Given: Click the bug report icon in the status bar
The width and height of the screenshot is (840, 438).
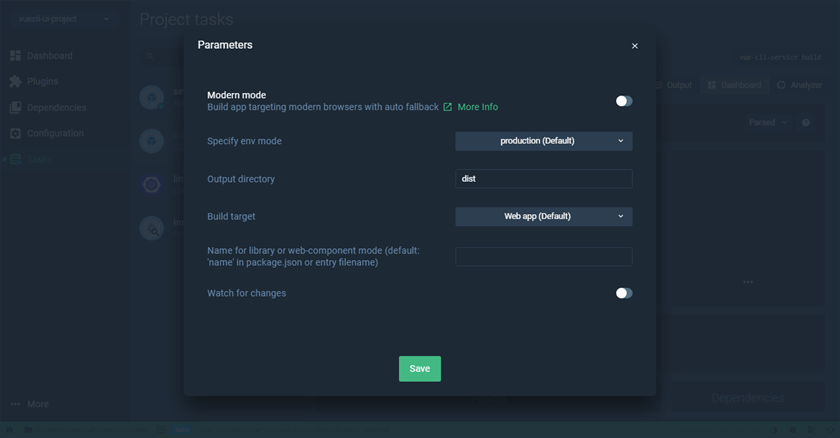Looking at the screenshot, I should (793, 429).
